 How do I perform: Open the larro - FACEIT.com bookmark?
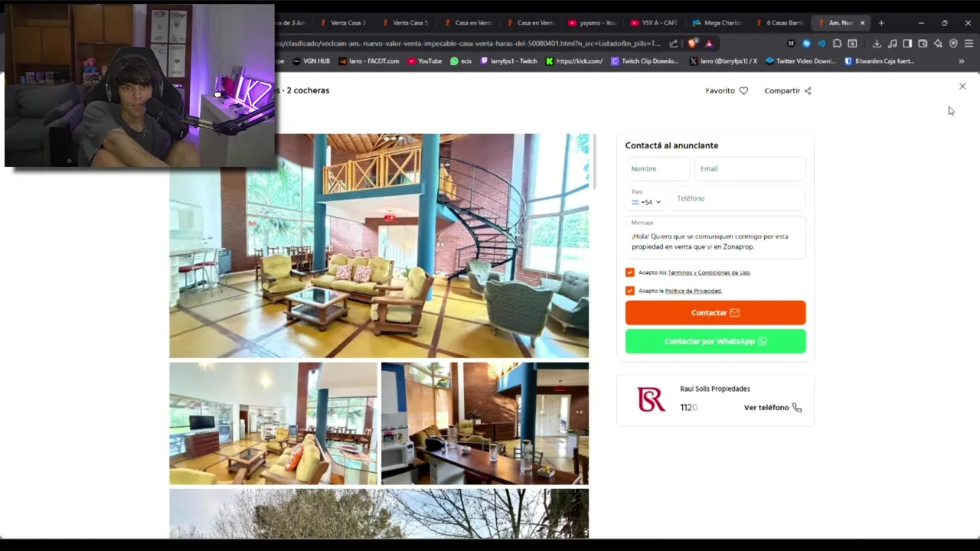pyautogui.click(x=368, y=61)
